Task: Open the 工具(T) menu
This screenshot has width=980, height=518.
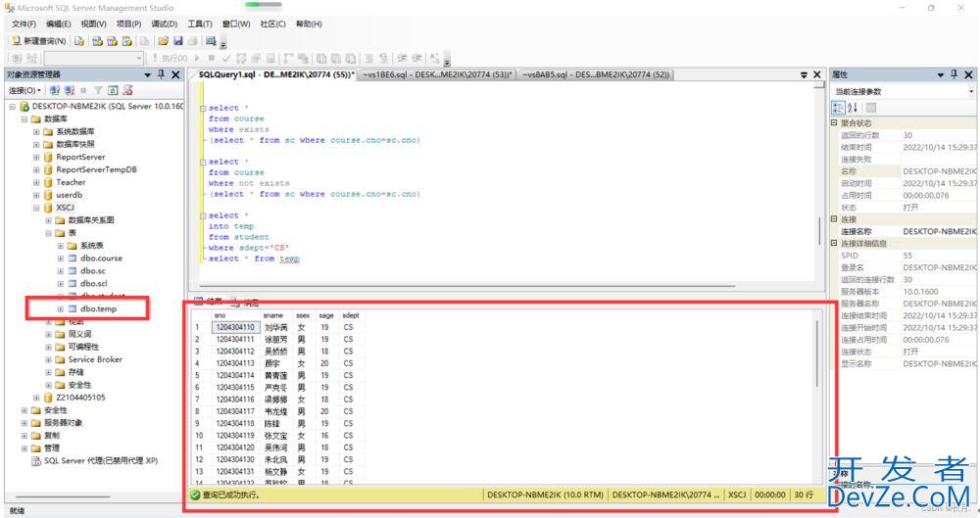Action: pos(199,24)
